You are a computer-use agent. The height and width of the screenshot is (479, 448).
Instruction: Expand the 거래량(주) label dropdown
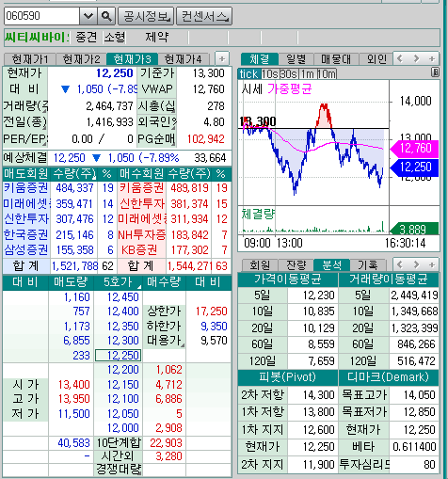pyautogui.click(x=45, y=111)
